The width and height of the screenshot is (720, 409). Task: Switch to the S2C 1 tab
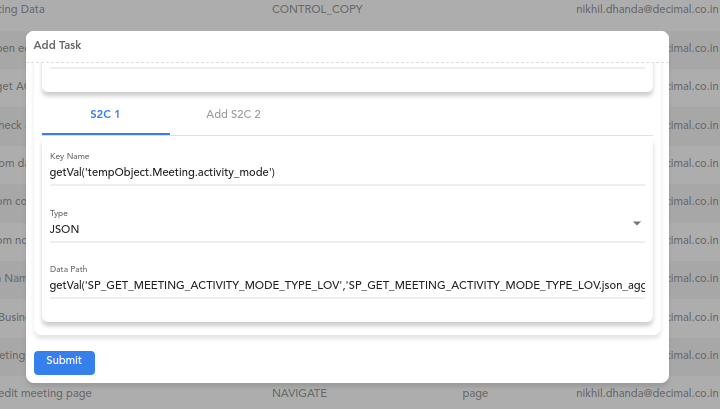point(106,114)
